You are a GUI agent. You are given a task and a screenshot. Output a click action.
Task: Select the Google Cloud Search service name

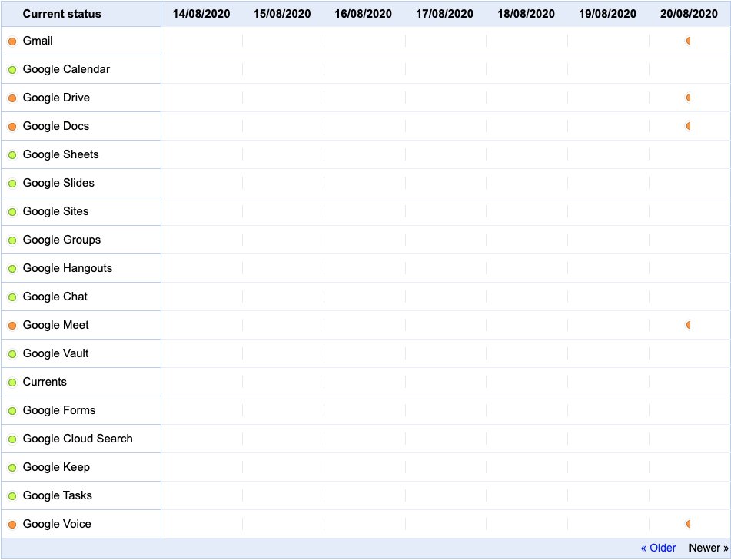pos(78,439)
